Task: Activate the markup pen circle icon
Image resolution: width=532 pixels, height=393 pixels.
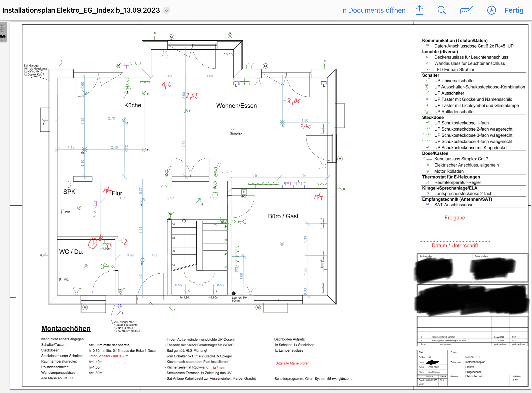Action: click(492, 10)
